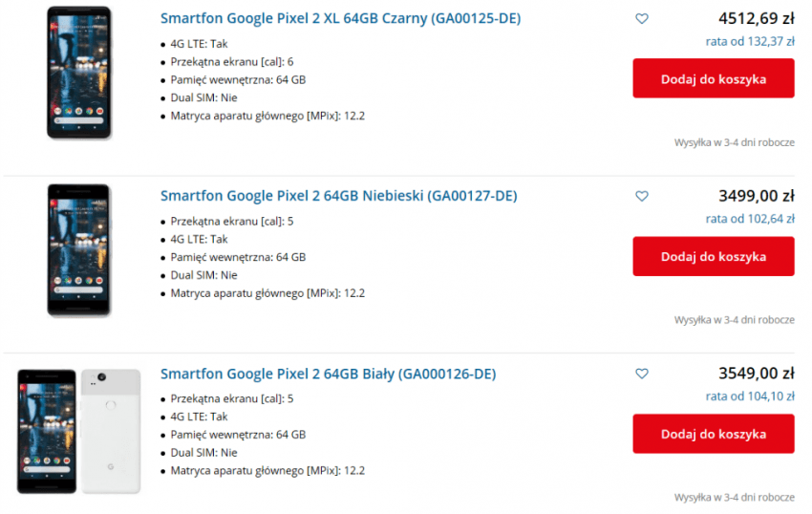Open the white Pixel 2 back-view image
812x514 pixels.
point(111,431)
